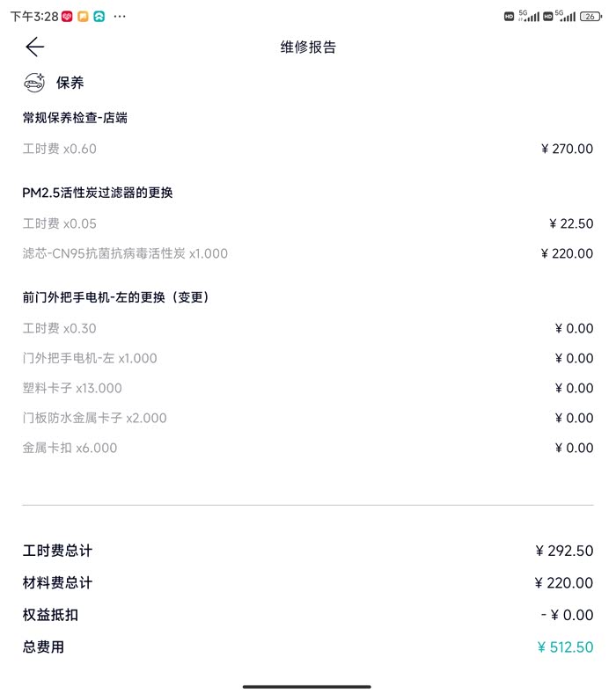Click the ¥ 512.50 total cost amount
Viewport: 616px width, 694px height.
coord(565,647)
